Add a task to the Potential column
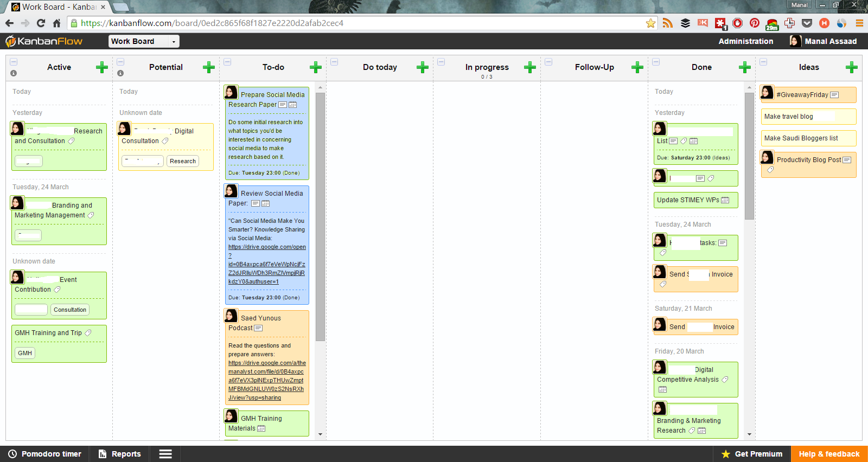The width and height of the screenshot is (868, 462). point(209,67)
